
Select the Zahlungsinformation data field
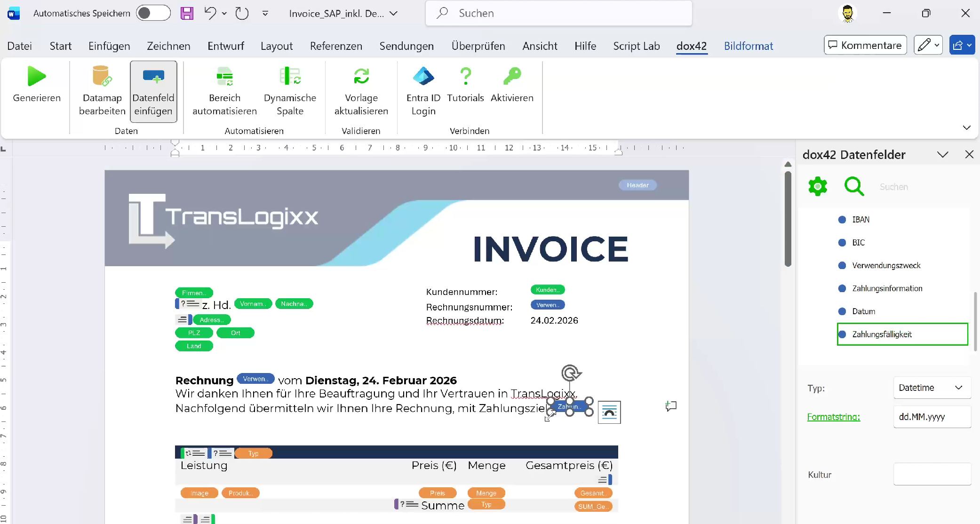point(887,288)
